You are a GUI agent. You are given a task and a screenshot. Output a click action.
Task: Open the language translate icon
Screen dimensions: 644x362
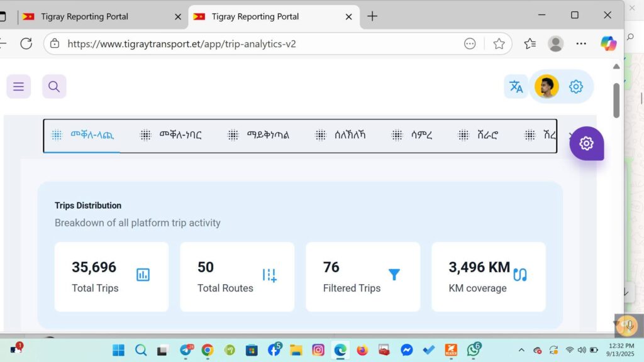(516, 87)
